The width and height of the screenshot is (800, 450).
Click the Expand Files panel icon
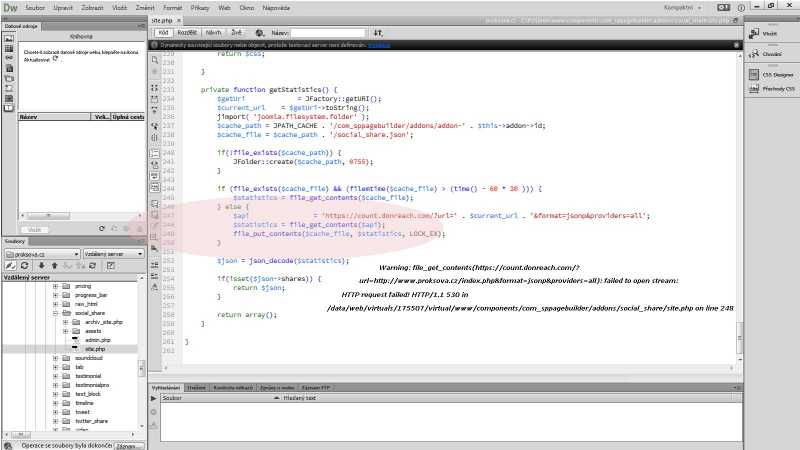[111, 266]
